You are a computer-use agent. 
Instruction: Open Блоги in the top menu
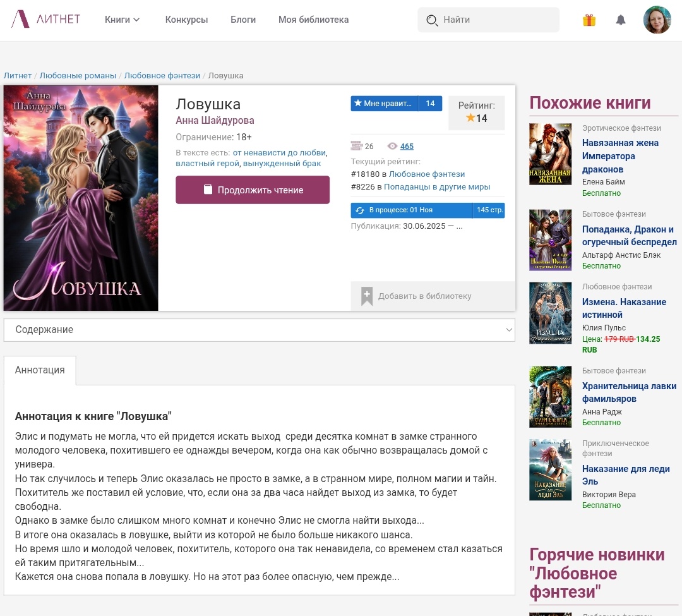pos(243,20)
